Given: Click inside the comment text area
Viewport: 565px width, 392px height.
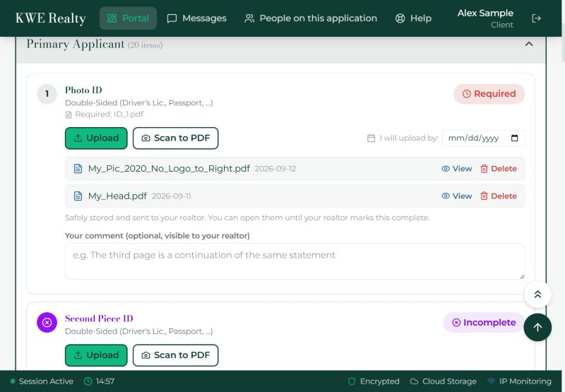Looking at the screenshot, I should point(295,261).
